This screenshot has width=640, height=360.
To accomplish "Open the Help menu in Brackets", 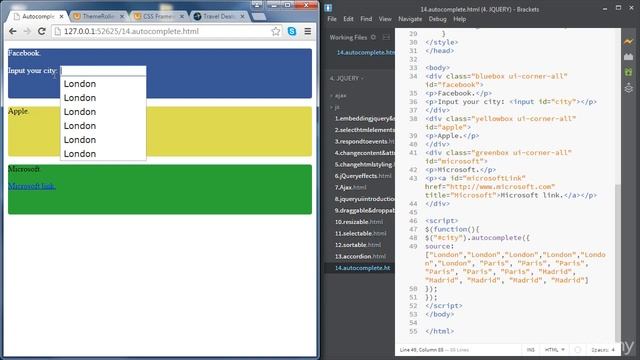I will pyautogui.click(x=460, y=19).
